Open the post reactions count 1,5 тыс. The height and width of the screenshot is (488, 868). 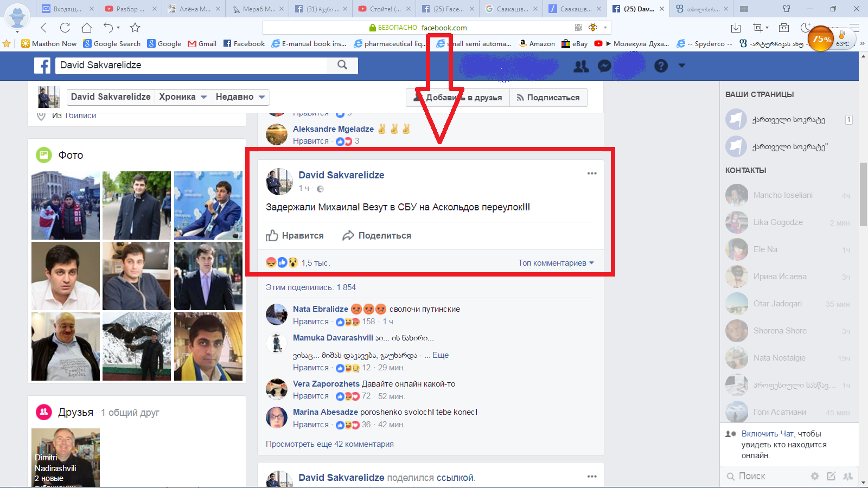(315, 263)
